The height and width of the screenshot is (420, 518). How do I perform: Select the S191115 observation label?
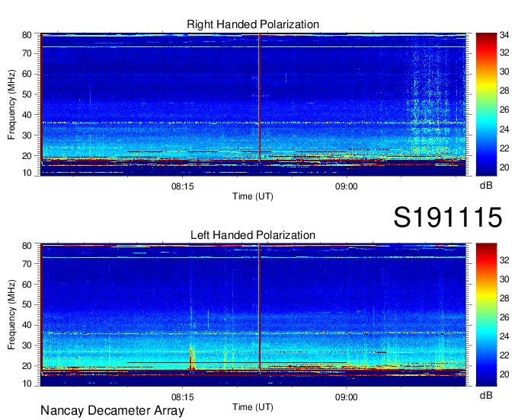click(448, 218)
